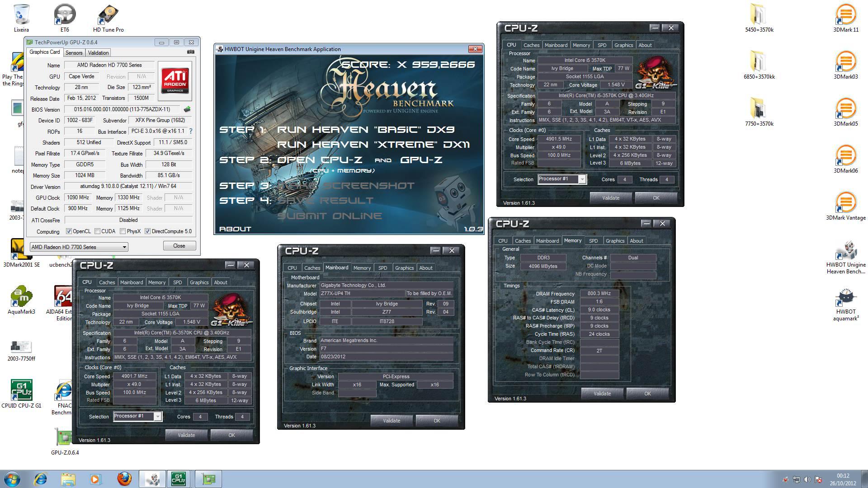Launch CPUID CPU-Z G1 desktop shortcut
Image resolution: width=868 pixels, height=488 pixels.
pyautogui.click(x=21, y=394)
